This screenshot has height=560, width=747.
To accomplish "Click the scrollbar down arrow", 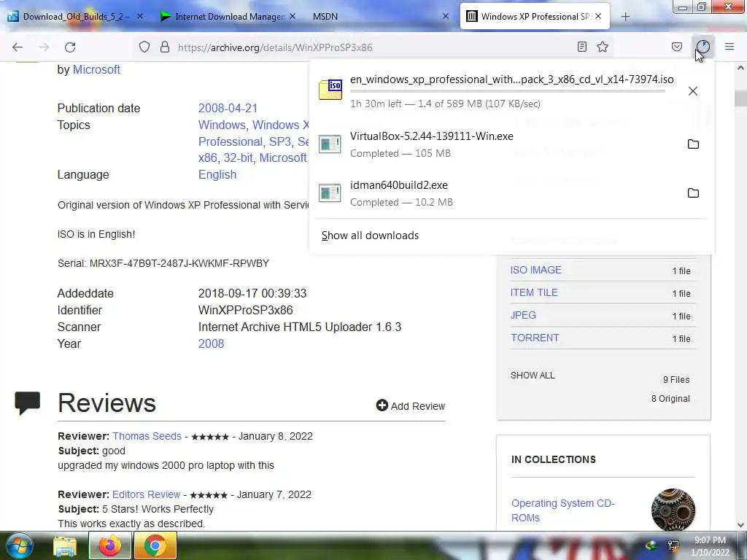I will (740, 525).
